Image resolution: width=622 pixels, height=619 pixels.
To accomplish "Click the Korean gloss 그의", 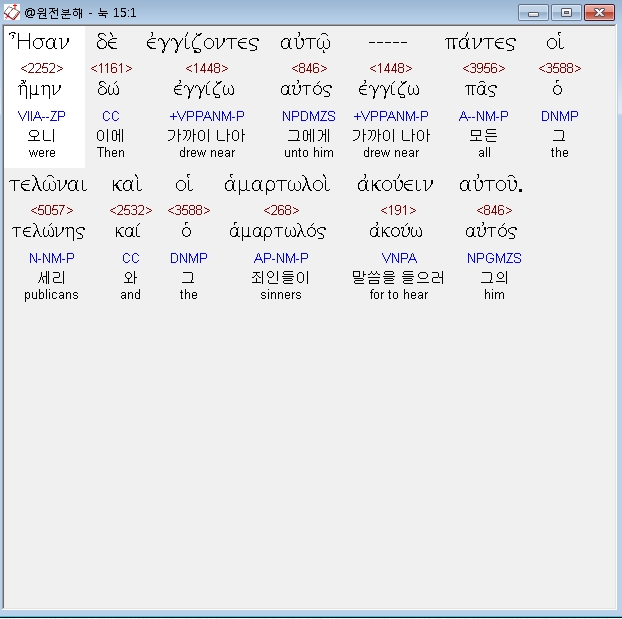I will point(494,278).
